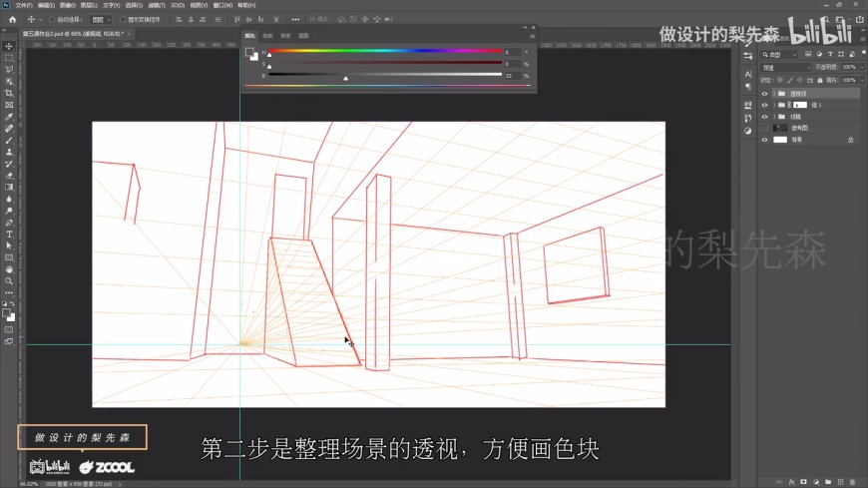The height and width of the screenshot is (488, 868).
Task: Select the Dodge tool
Action: pos(9,211)
